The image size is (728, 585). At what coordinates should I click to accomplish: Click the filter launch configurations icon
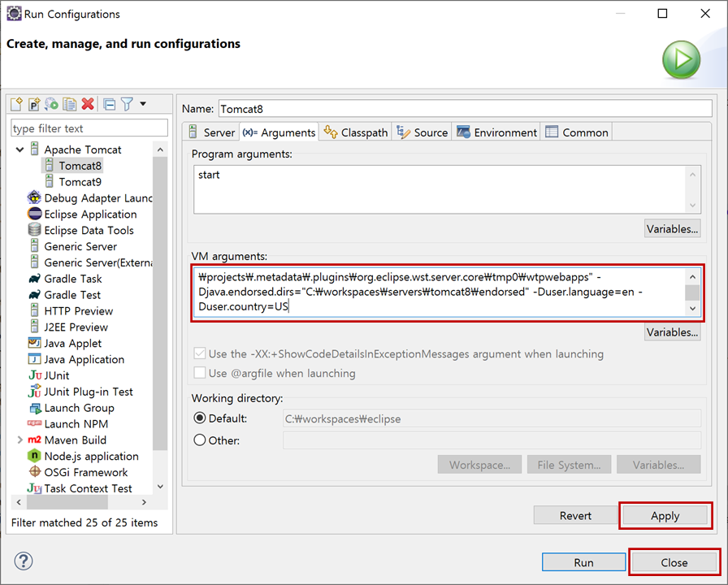(127, 104)
